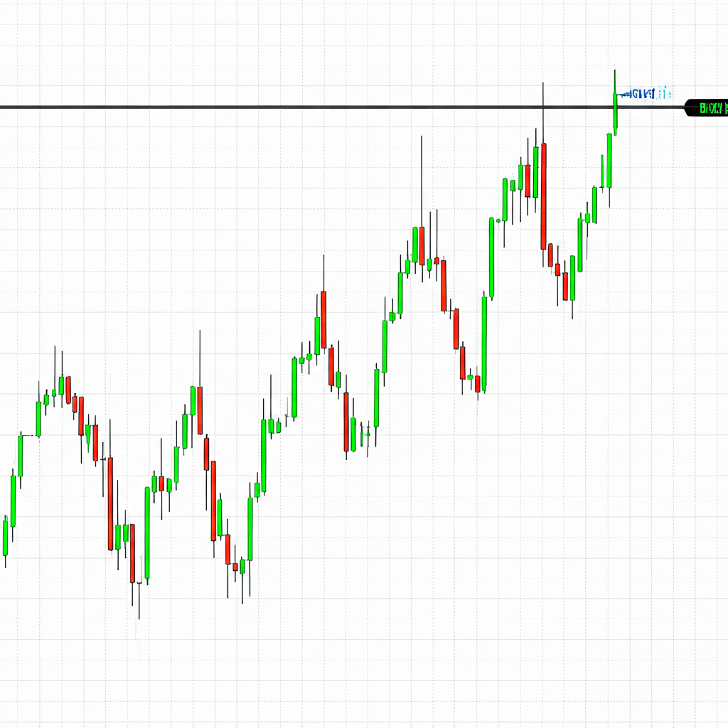728x728 pixels.
Task: Click the last red candle before the final rally
Action: click(565, 286)
